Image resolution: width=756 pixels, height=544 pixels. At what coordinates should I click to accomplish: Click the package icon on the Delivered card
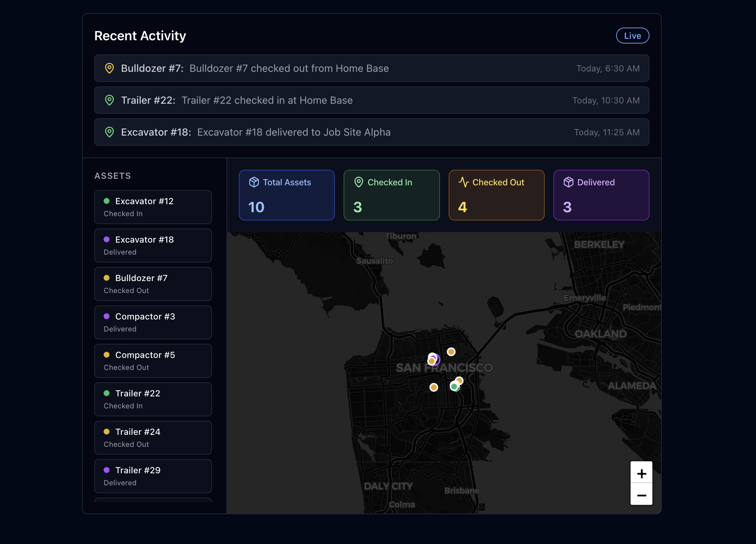point(569,182)
